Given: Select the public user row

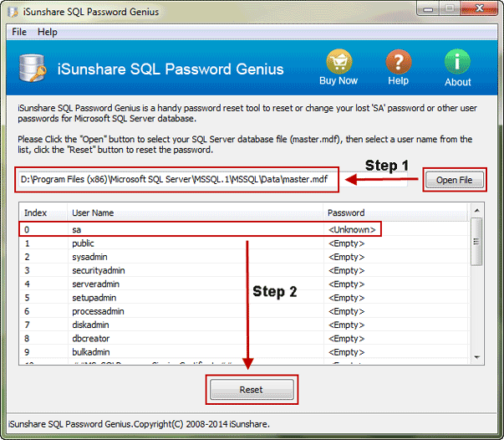Looking at the screenshot, I should [x=244, y=243].
